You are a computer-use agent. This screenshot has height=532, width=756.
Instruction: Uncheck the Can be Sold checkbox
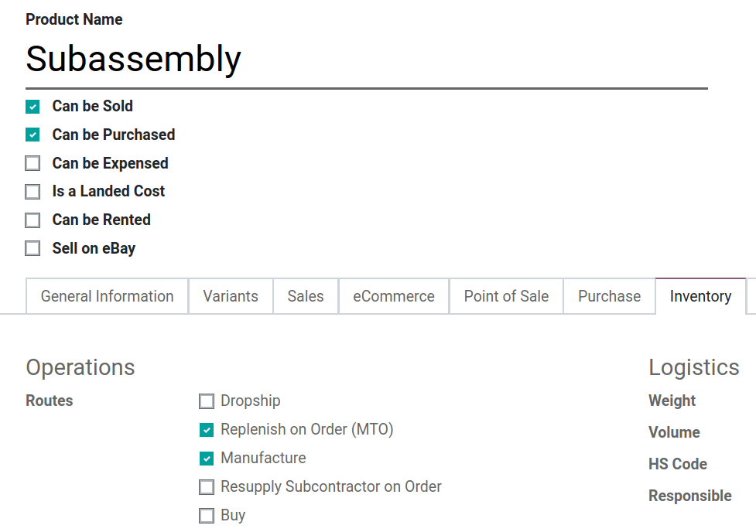coord(32,107)
